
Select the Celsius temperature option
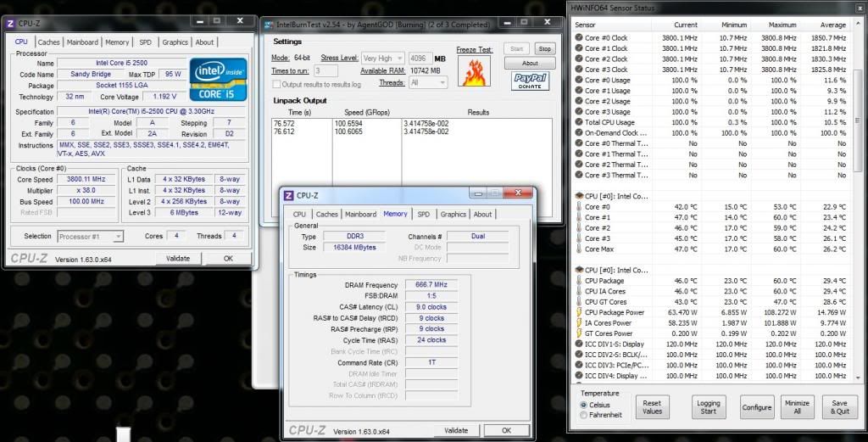tap(583, 405)
